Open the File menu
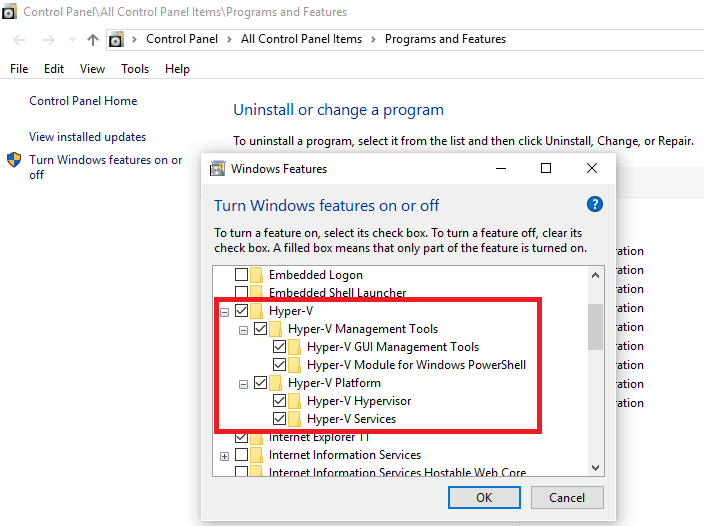Viewport: 704px width, 526px height. coord(19,69)
